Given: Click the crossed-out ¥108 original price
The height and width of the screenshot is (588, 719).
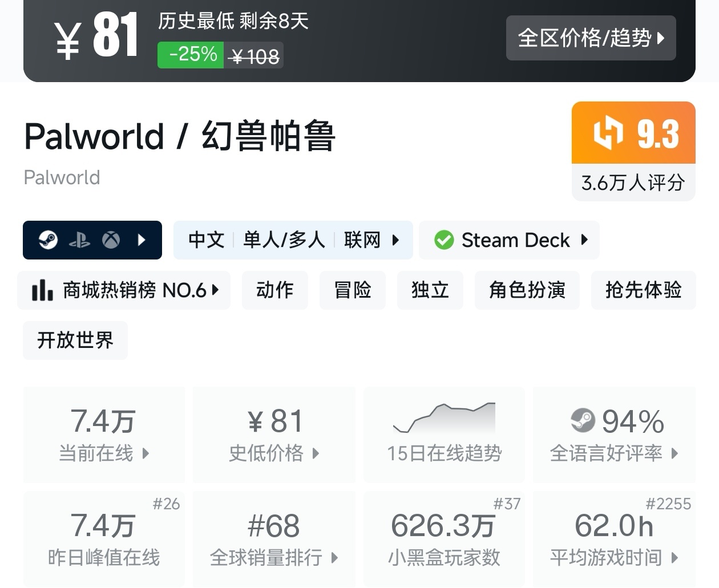Looking at the screenshot, I should click(254, 56).
